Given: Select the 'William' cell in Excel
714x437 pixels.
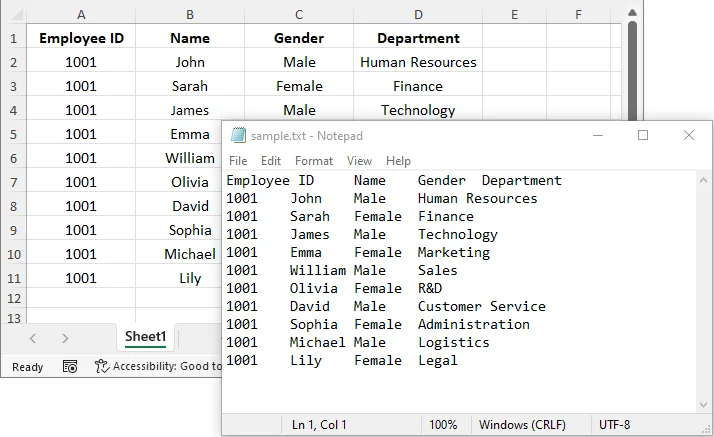Looking at the screenshot, I should click(178, 158).
